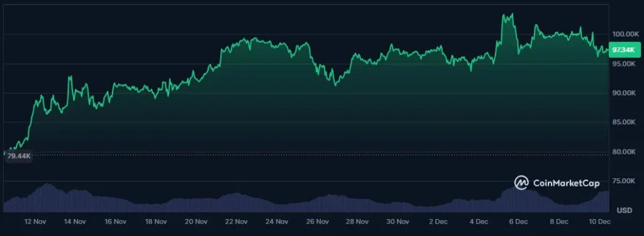The width and height of the screenshot is (644, 236).
Task: Click the 18 Nov date label
Action: (x=156, y=222)
